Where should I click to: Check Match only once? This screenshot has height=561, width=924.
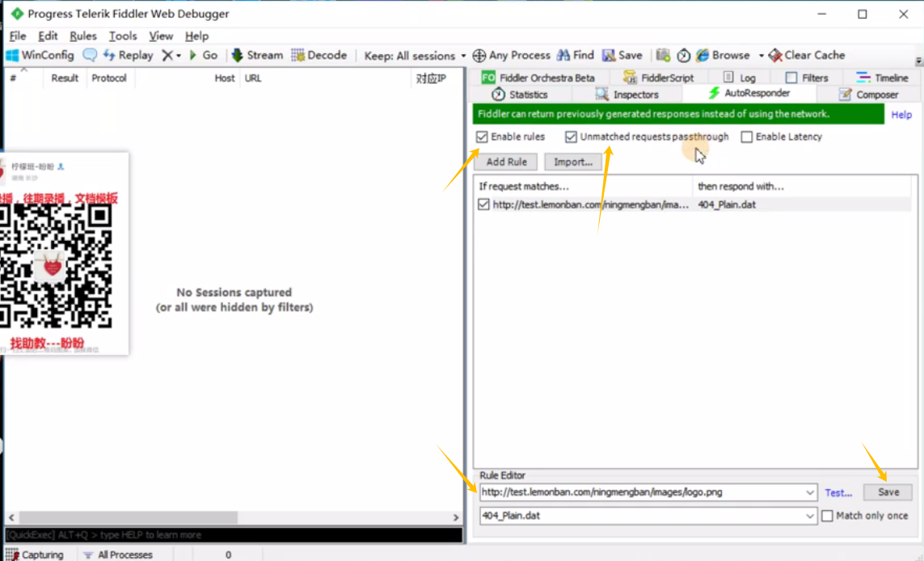coord(827,516)
